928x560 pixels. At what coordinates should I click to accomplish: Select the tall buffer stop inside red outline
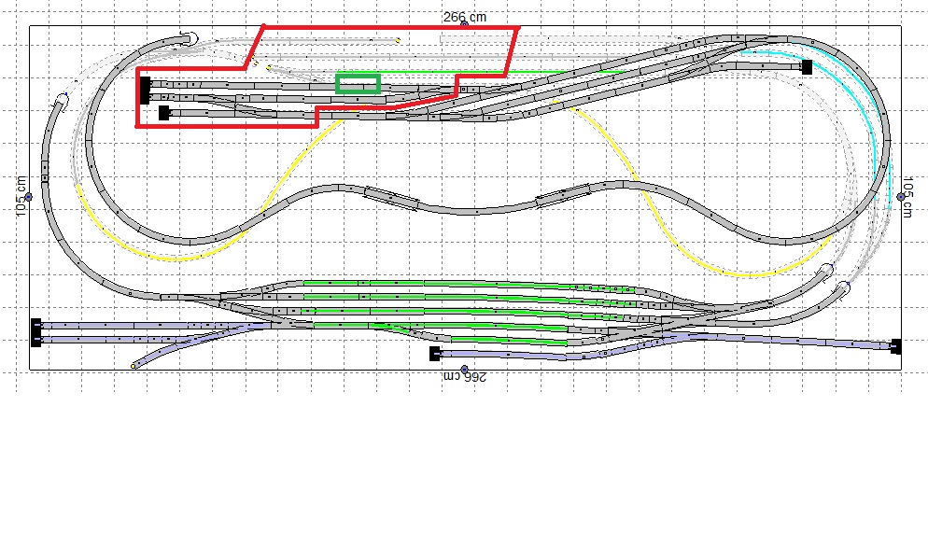(x=145, y=90)
